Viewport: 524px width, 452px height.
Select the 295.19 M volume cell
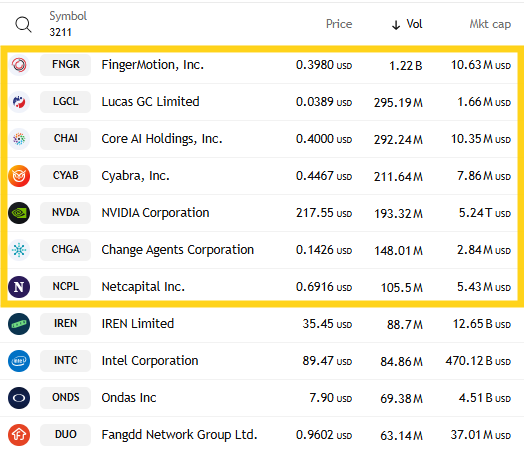click(x=398, y=103)
